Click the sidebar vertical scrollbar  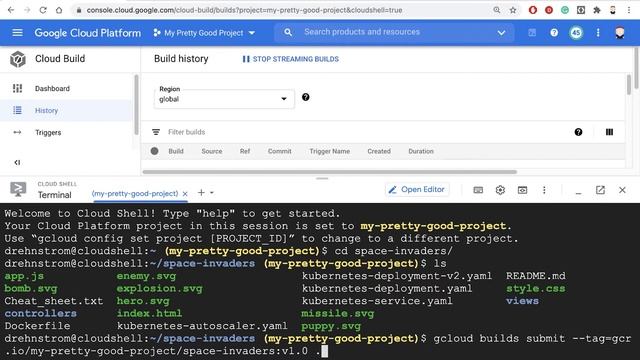[x=136, y=104]
